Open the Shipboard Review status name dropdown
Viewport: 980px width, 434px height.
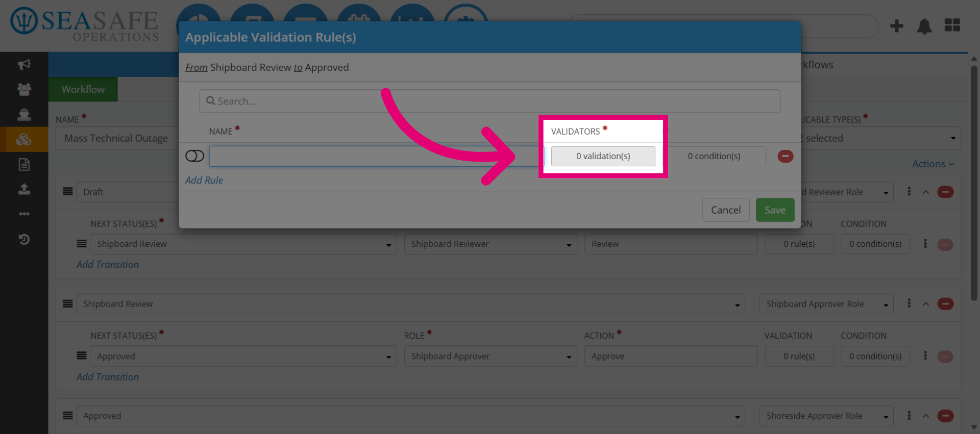(x=410, y=304)
